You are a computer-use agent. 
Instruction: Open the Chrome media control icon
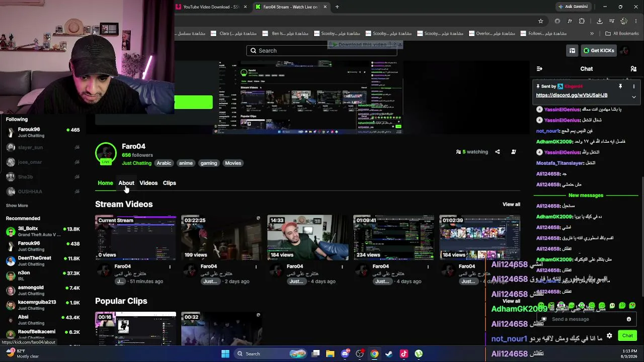[612, 21]
